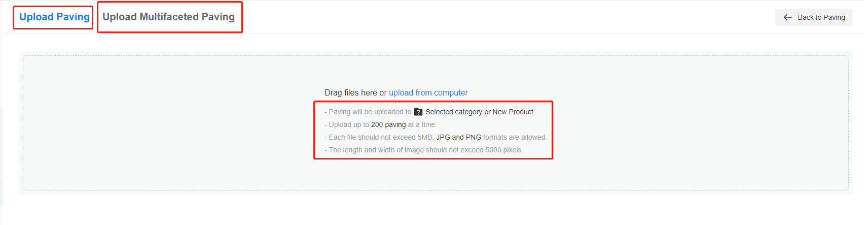
Task: Click the upload from computer link
Action: (x=428, y=93)
